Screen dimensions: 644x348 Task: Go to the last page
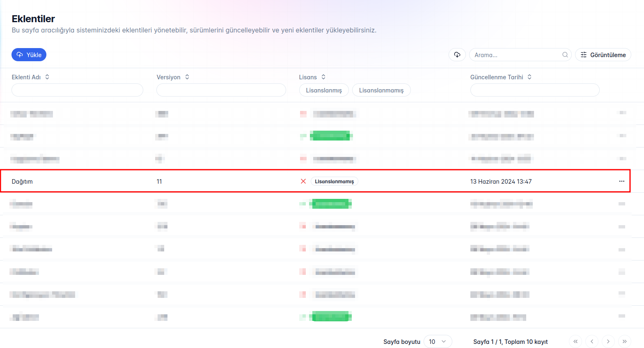coord(624,341)
